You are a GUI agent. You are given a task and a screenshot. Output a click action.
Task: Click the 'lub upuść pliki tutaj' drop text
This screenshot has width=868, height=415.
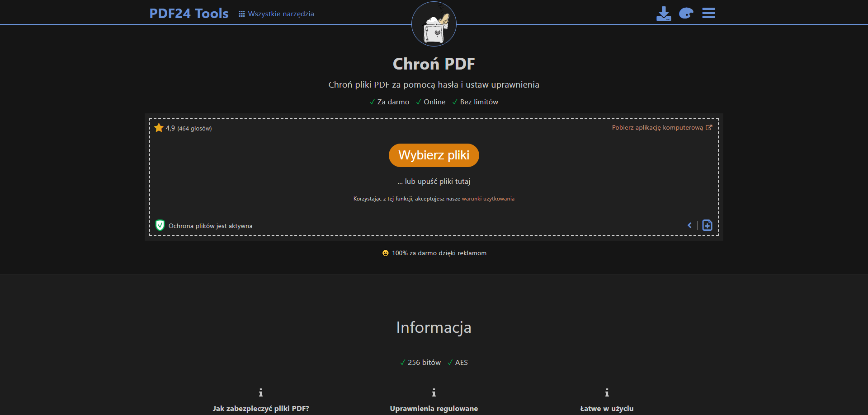pyautogui.click(x=434, y=182)
